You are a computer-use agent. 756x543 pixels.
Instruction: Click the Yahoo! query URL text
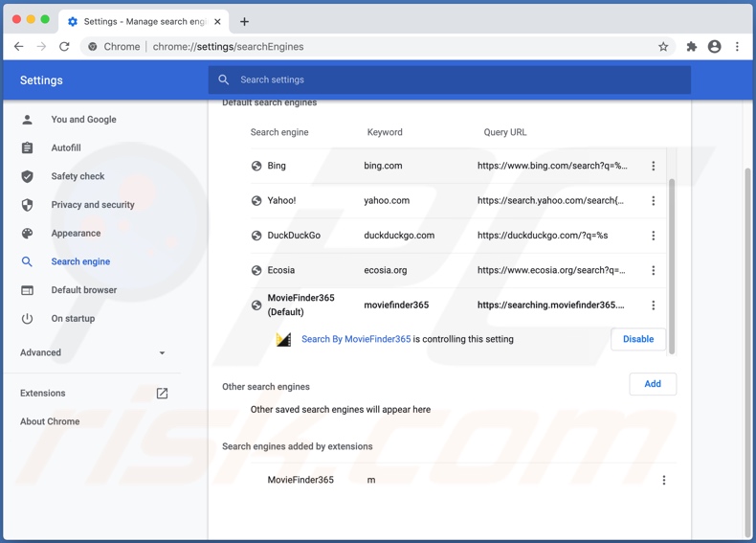[x=550, y=201]
